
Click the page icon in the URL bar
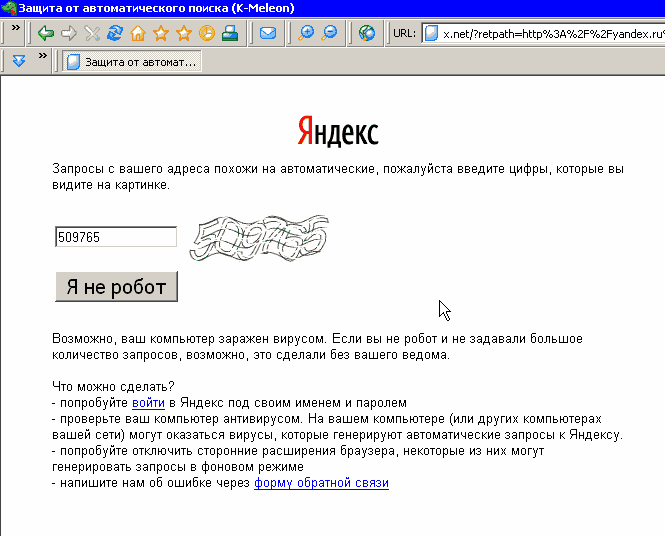point(431,34)
